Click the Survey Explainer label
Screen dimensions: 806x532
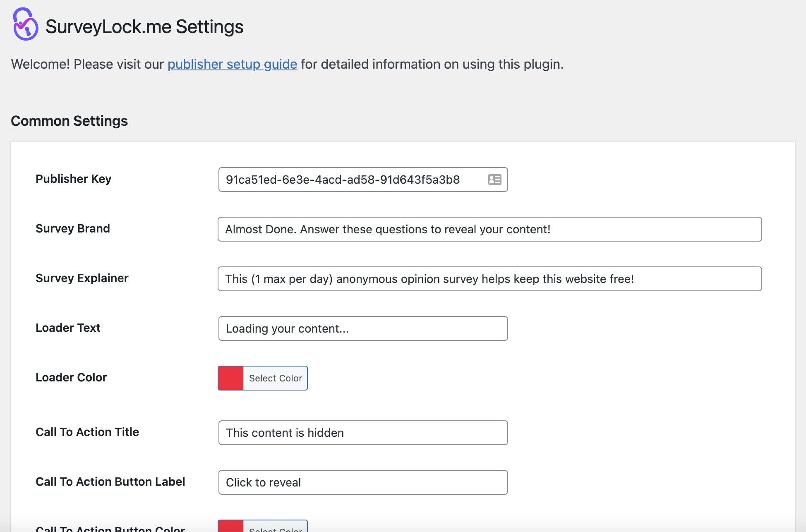82,278
